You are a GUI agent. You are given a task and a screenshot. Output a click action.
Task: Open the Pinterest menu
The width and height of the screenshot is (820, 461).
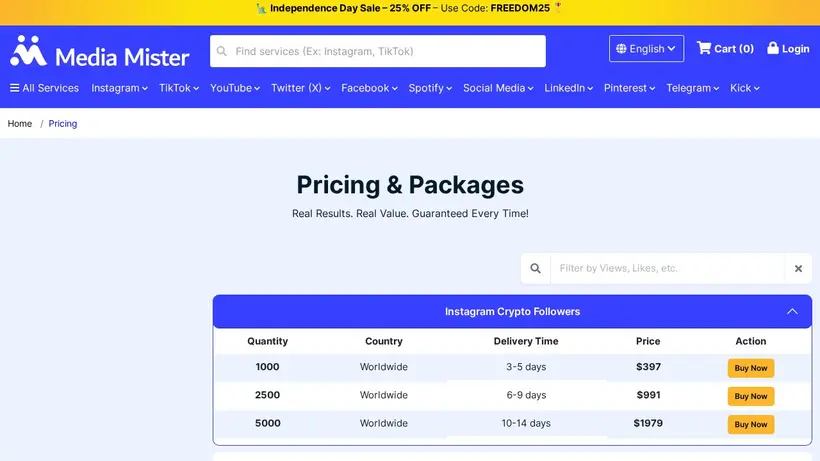click(x=629, y=88)
